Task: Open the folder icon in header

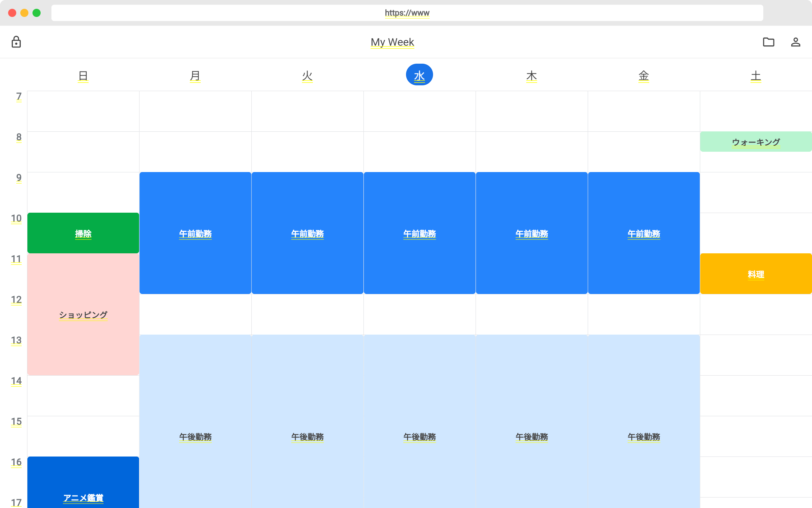Action: point(768,42)
